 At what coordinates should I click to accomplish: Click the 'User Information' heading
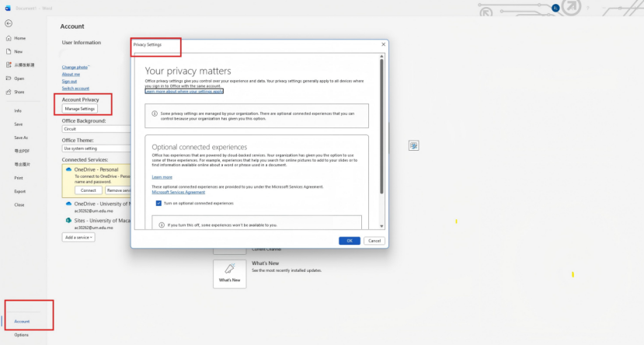pyautogui.click(x=82, y=42)
